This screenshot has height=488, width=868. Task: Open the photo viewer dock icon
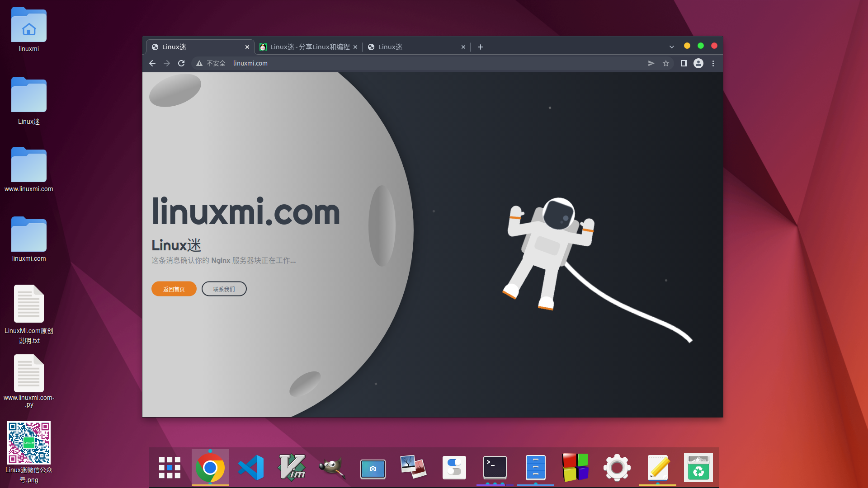point(413,467)
